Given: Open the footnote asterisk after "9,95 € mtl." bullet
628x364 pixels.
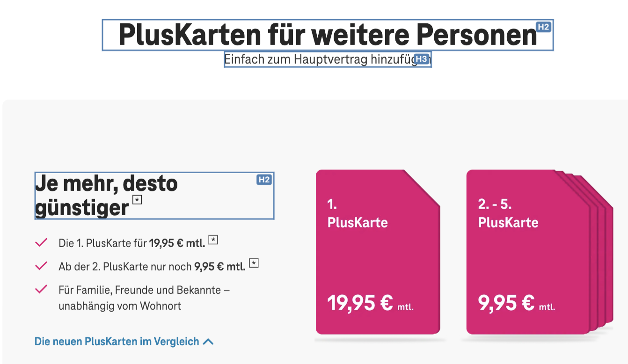Looking at the screenshot, I should click(x=254, y=263).
